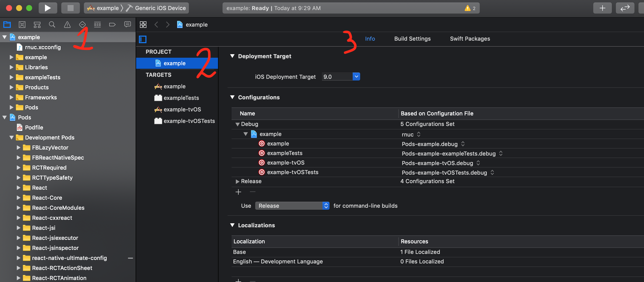Open the Report navigator
Image resolution: width=644 pixels, height=282 pixels.
[128, 25]
